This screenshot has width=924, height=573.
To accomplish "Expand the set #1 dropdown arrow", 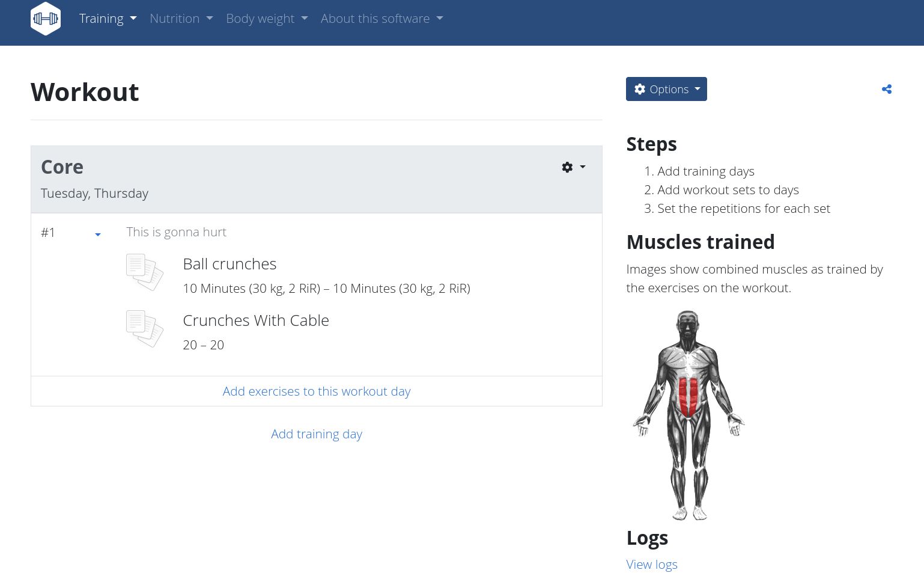I will coord(98,234).
